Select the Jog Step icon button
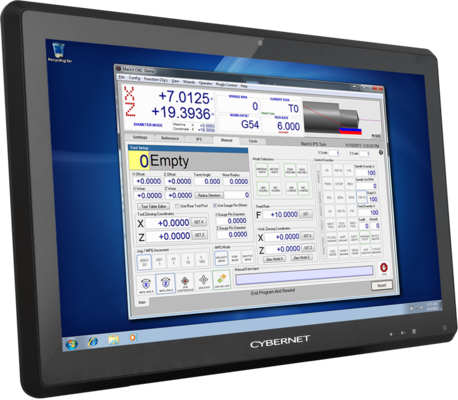Viewport: 458px width, 400px height. point(203,282)
